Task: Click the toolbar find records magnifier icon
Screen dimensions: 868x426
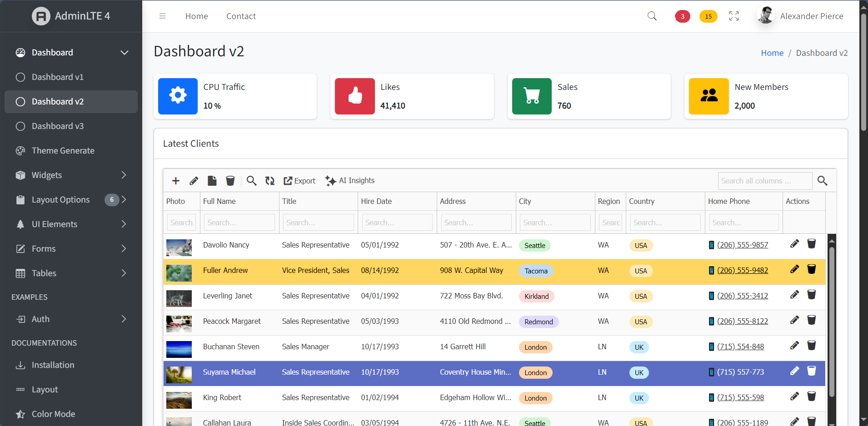Action: click(x=251, y=181)
